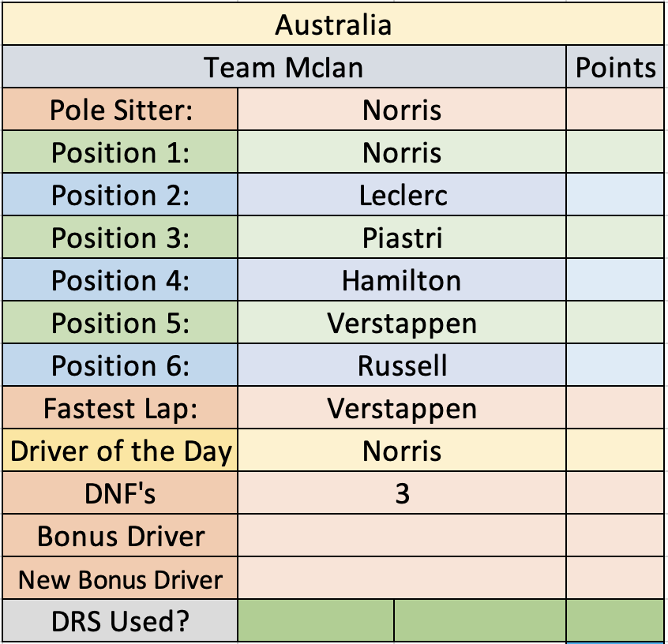Select the Pole Sitter label cell
The image size is (668, 644).
coord(120,110)
